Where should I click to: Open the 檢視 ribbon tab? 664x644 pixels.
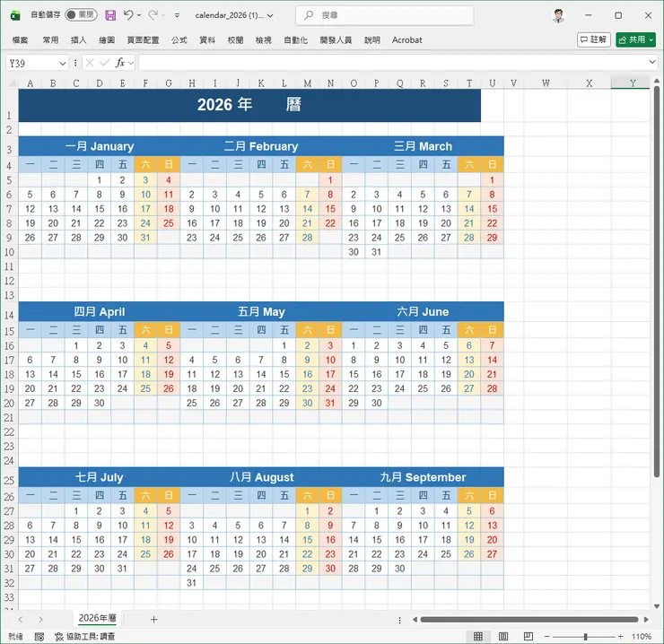(x=264, y=39)
